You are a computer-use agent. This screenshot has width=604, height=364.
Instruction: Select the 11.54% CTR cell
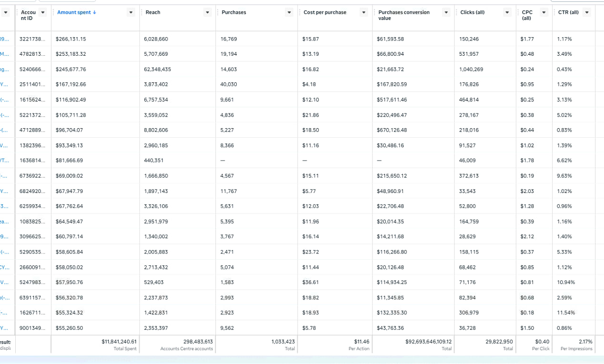pos(566,313)
